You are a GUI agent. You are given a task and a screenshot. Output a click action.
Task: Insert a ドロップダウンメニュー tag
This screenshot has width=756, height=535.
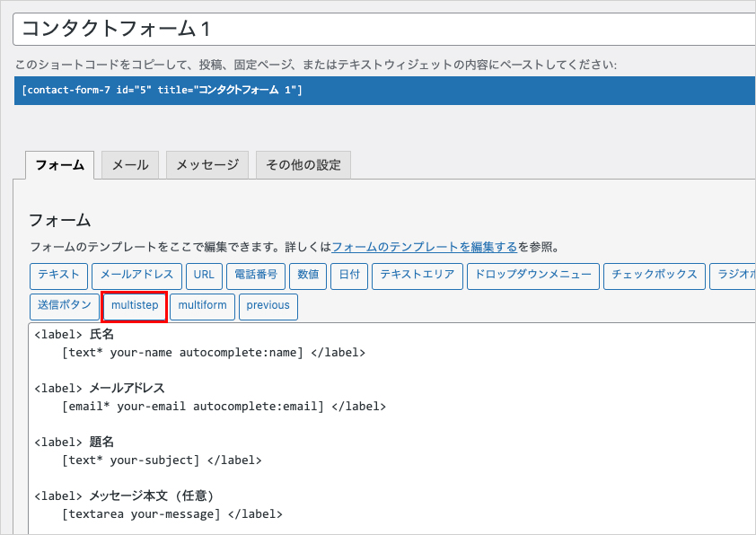533,276
